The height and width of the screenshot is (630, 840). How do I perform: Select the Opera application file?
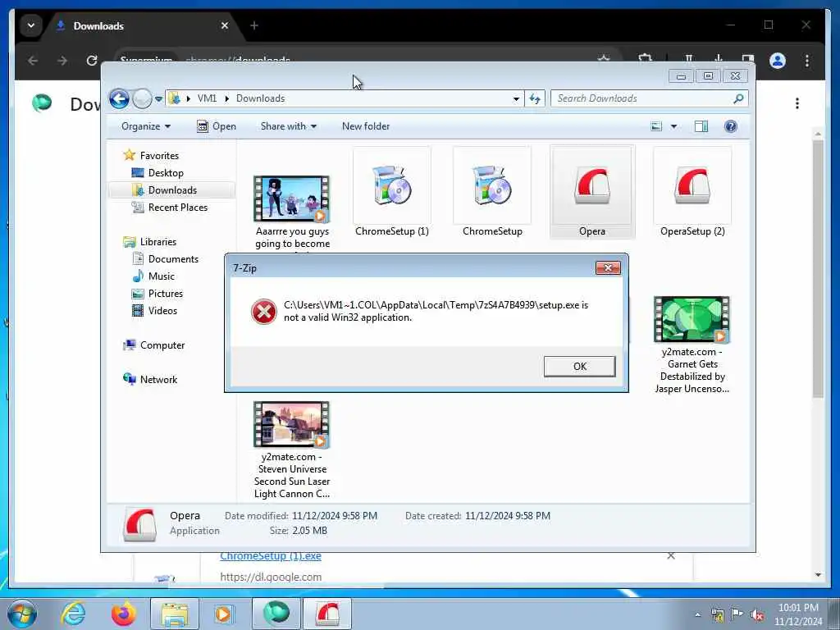[x=592, y=193]
